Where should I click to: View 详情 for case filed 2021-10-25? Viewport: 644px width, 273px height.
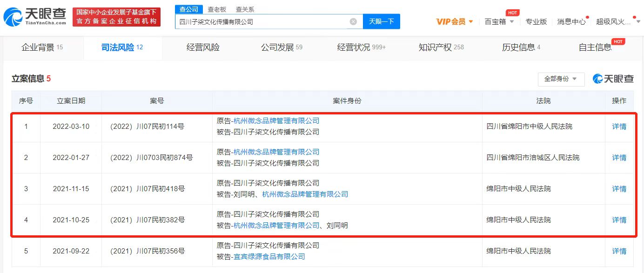(619, 220)
